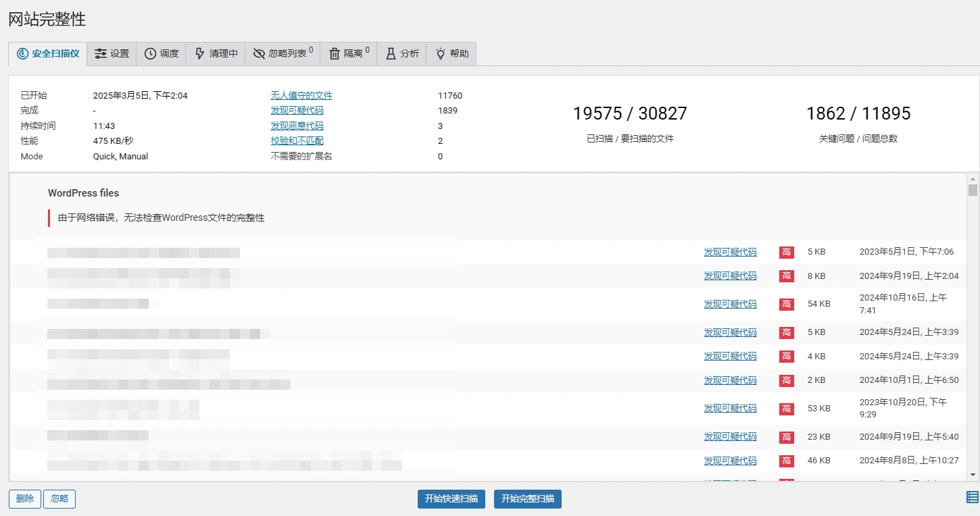
Task: Click the red 高 severity badge on first file row
Action: pyautogui.click(x=786, y=251)
